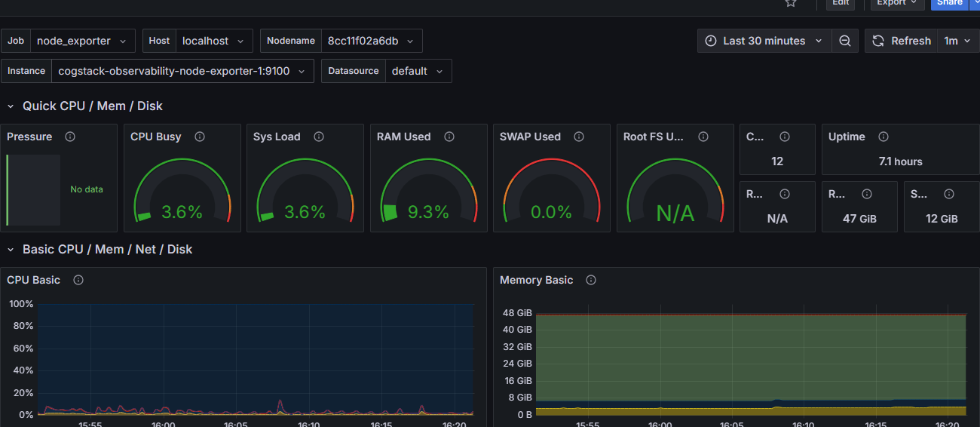Show info for the Pressure panel

(x=70, y=137)
